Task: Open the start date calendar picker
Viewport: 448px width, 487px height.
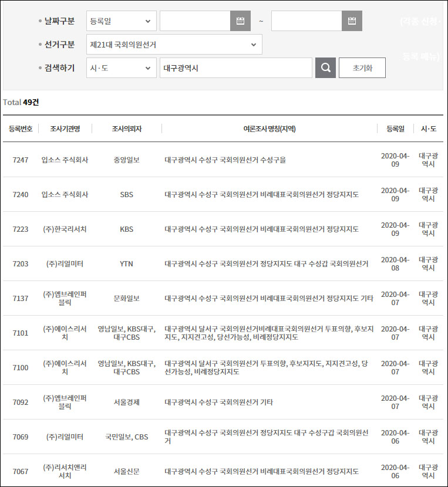Action: click(x=240, y=21)
